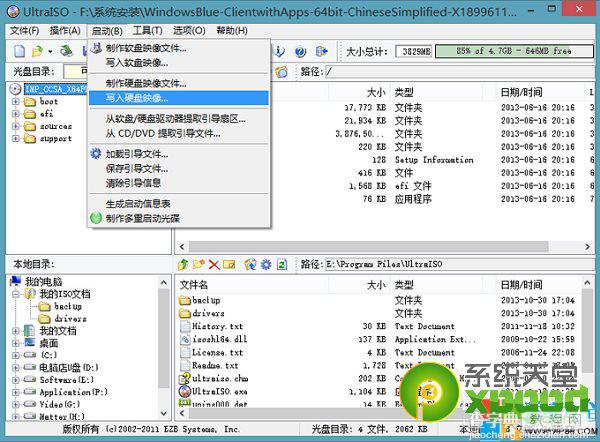The height and width of the screenshot is (442, 600).
Task: Click the Add files icon in local toolbar
Action: pos(250,264)
